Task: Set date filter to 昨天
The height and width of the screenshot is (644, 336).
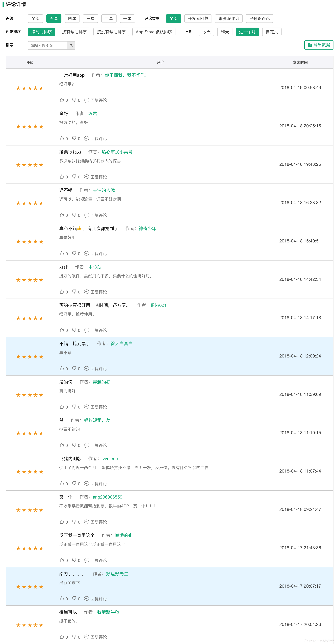Action: (225, 32)
